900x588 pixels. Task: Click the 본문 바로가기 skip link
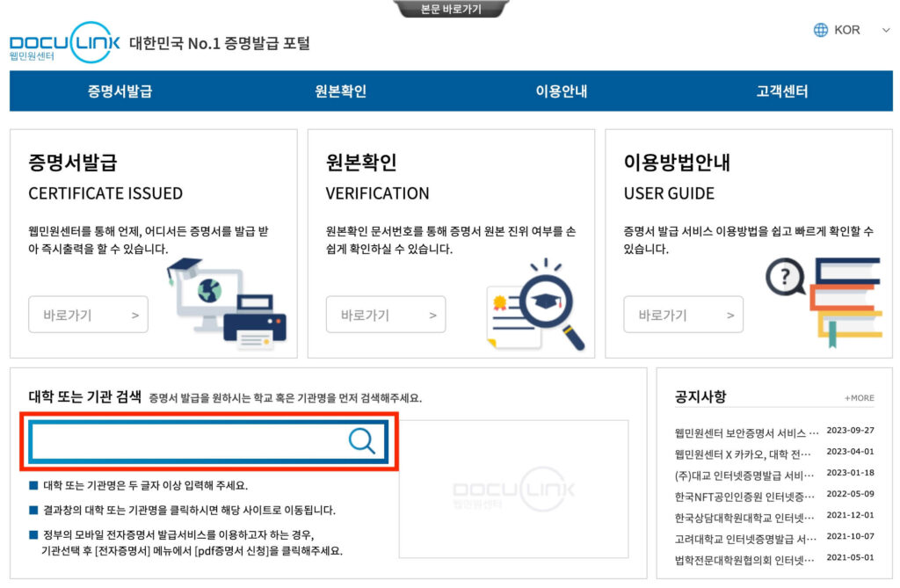tap(451, 9)
